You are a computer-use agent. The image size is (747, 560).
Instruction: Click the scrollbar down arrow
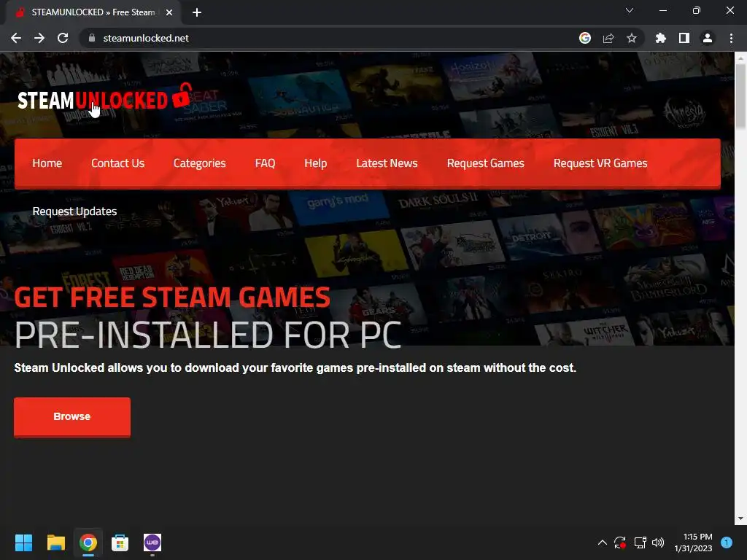740,518
